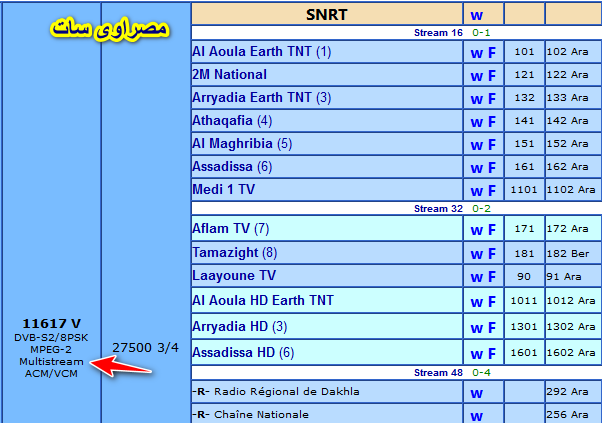Open the Arryadia HD (3) channel link
Image resolution: width=602 pixels, height=423 pixels.
pyautogui.click(x=240, y=326)
